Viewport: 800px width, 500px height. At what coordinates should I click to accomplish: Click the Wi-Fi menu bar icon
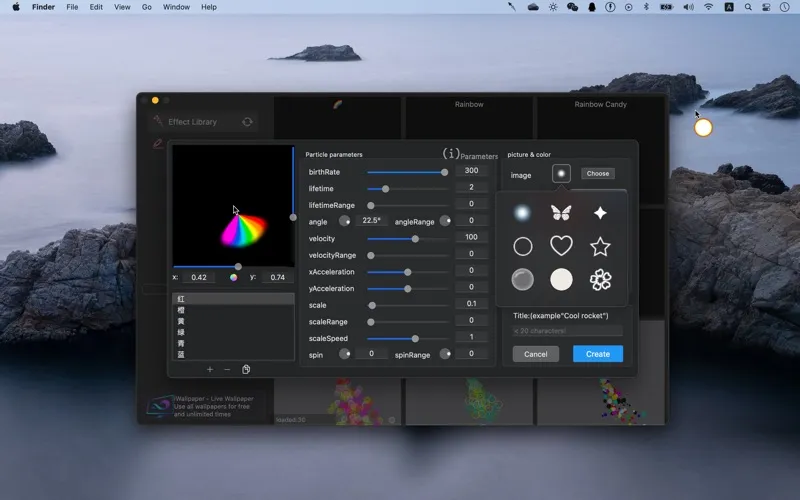[709, 7]
